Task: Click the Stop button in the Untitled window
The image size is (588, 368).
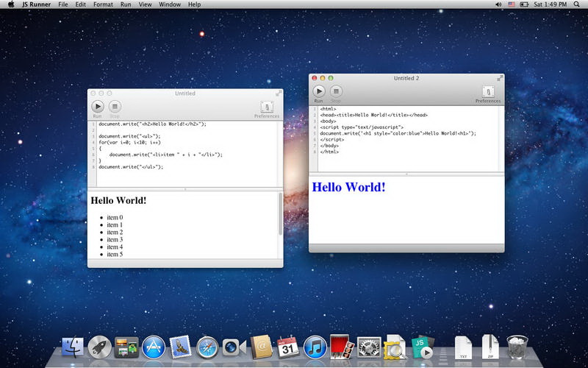Action: [115, 107]
